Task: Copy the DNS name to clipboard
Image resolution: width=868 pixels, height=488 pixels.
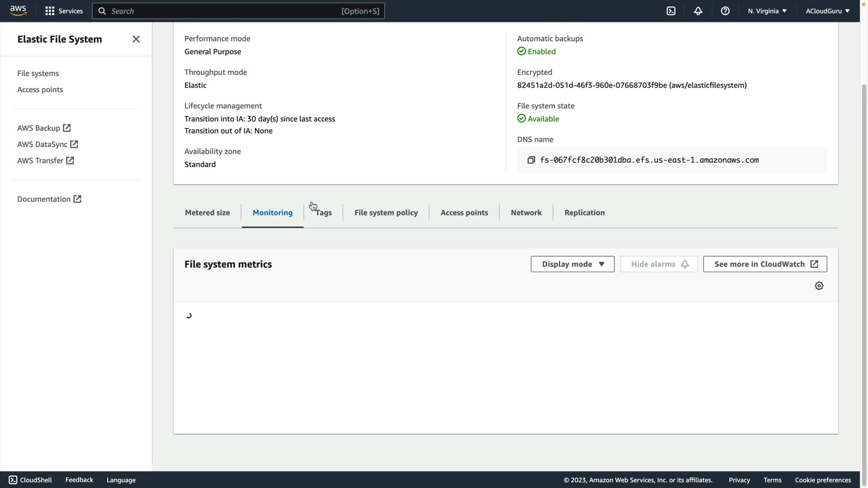Action: tap(531, 160)
